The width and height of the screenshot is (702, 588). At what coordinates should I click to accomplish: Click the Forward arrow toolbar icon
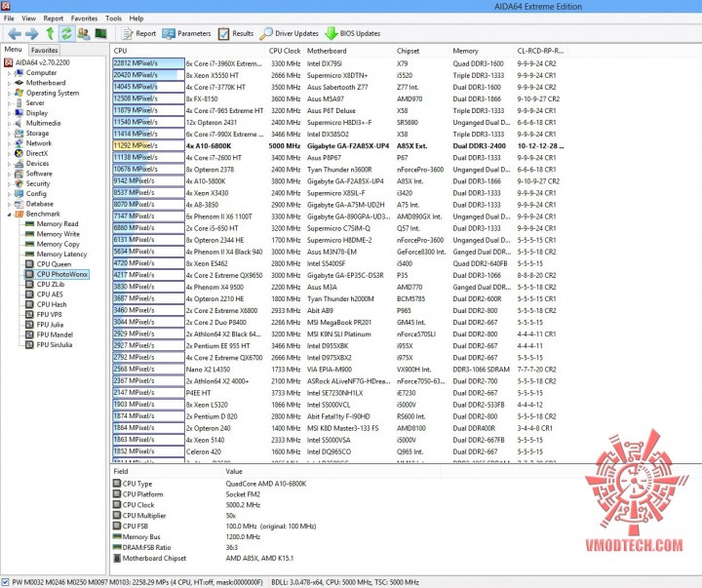click(x=31, y=33)
